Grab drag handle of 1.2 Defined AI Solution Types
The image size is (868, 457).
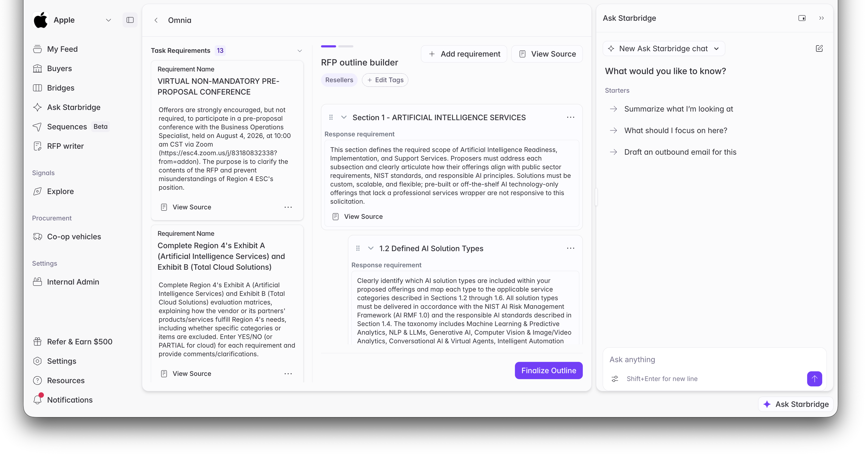358,248
